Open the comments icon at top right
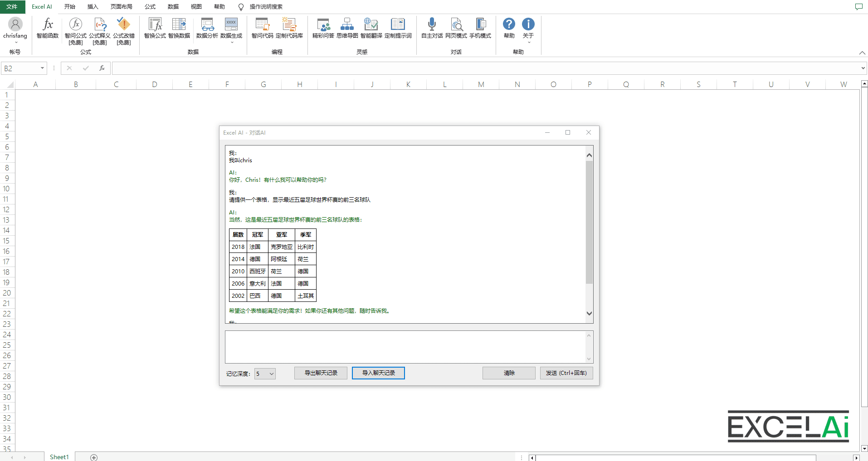 (x=858, y=7)
